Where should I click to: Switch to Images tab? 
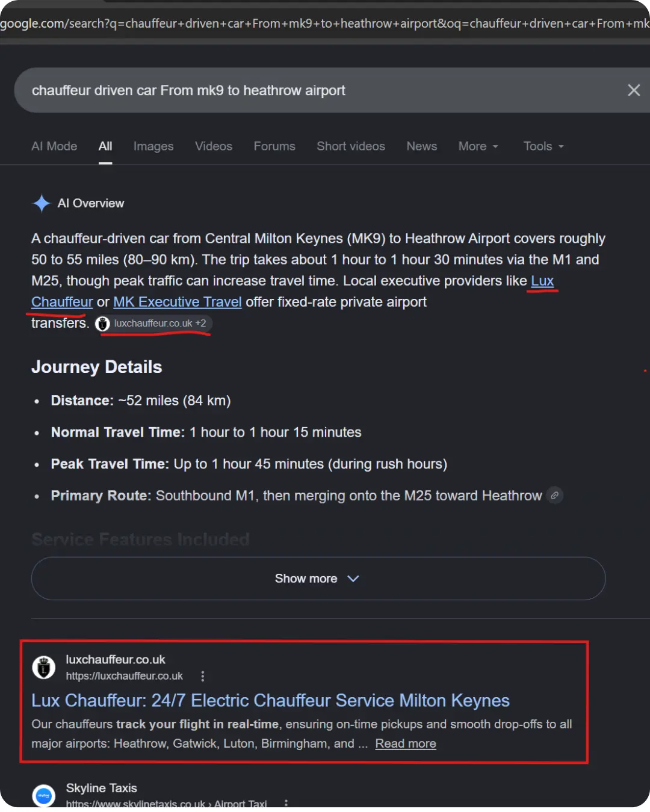(153, 146)
